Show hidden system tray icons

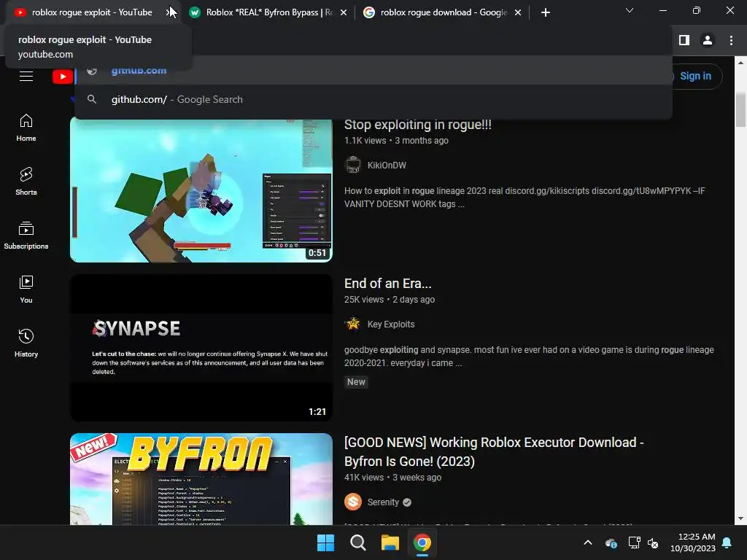click(588, 542)
